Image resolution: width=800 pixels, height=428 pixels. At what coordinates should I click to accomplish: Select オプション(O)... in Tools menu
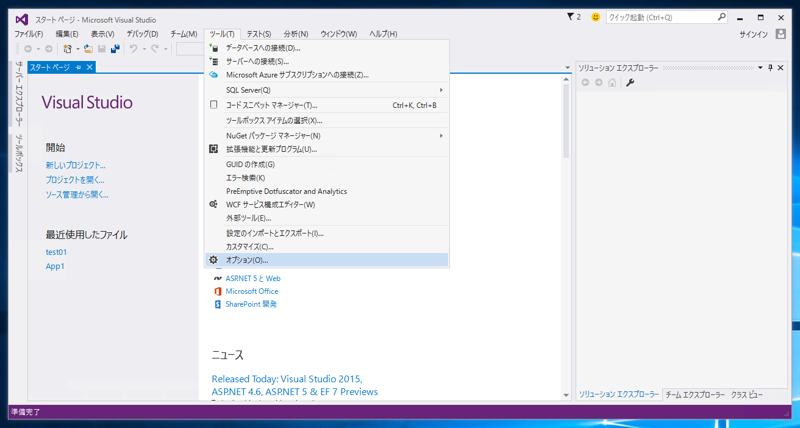coord(327,260)
